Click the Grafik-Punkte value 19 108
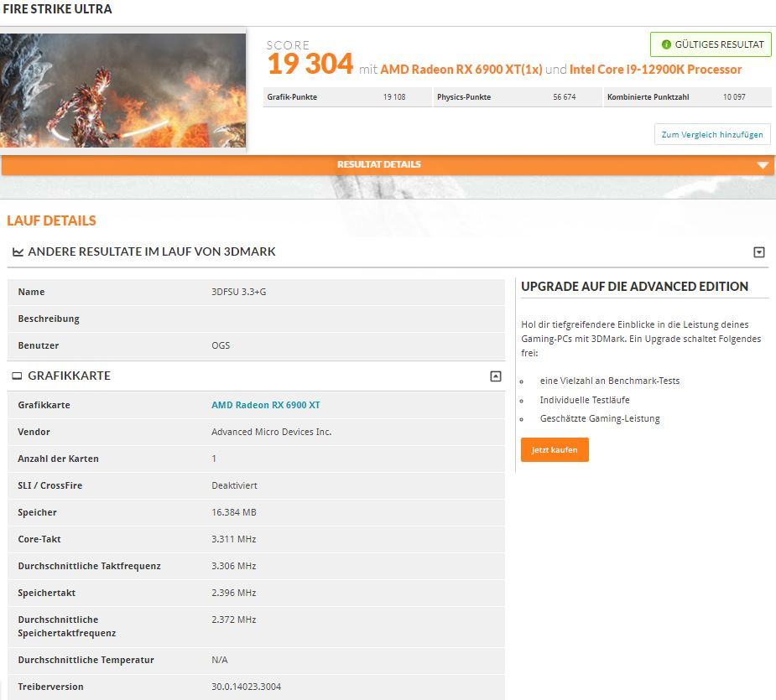 point(394,97)
